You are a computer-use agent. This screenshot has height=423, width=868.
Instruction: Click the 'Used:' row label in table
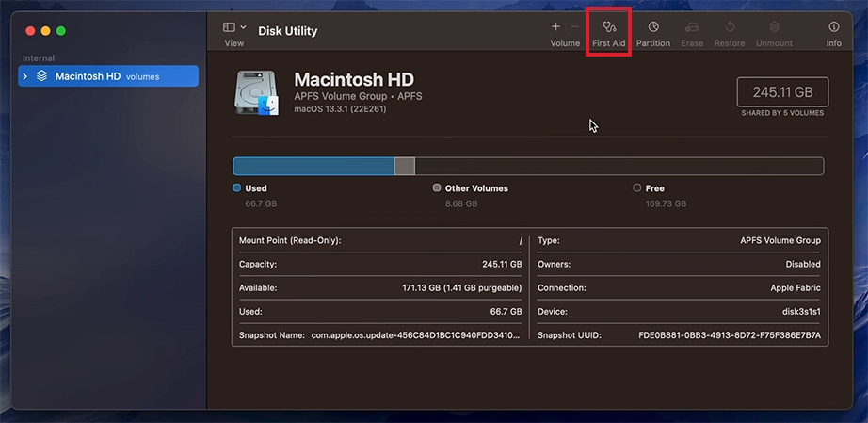(250, 312)
